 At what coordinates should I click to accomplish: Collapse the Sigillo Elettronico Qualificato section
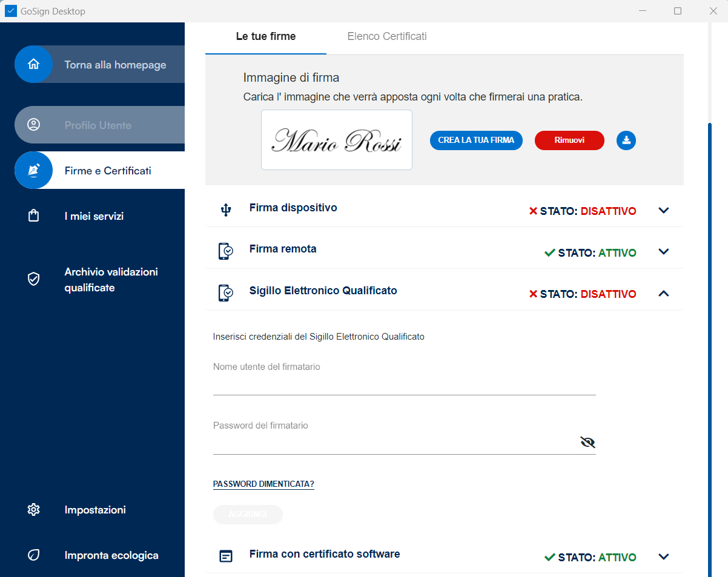coord(664,294)
